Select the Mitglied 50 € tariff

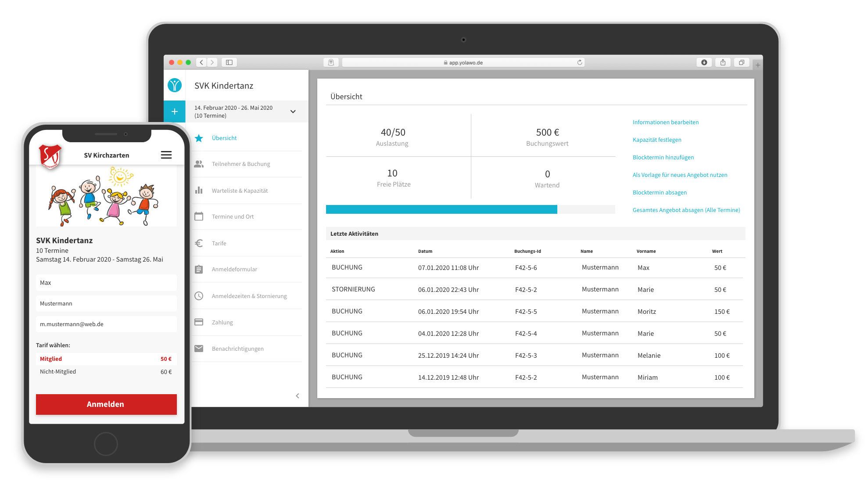tap(106, 359)
